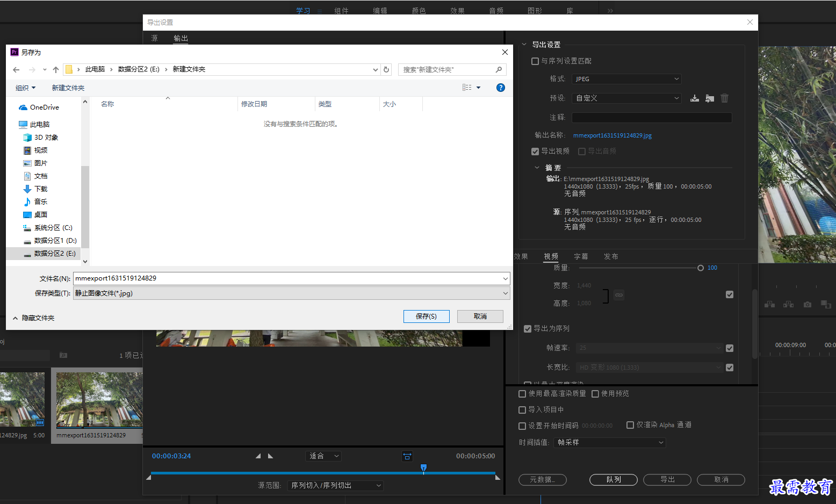Viewport: 836px width, 504px height.
Task: Go back in Save As dialog
Action: coord(16,69)
